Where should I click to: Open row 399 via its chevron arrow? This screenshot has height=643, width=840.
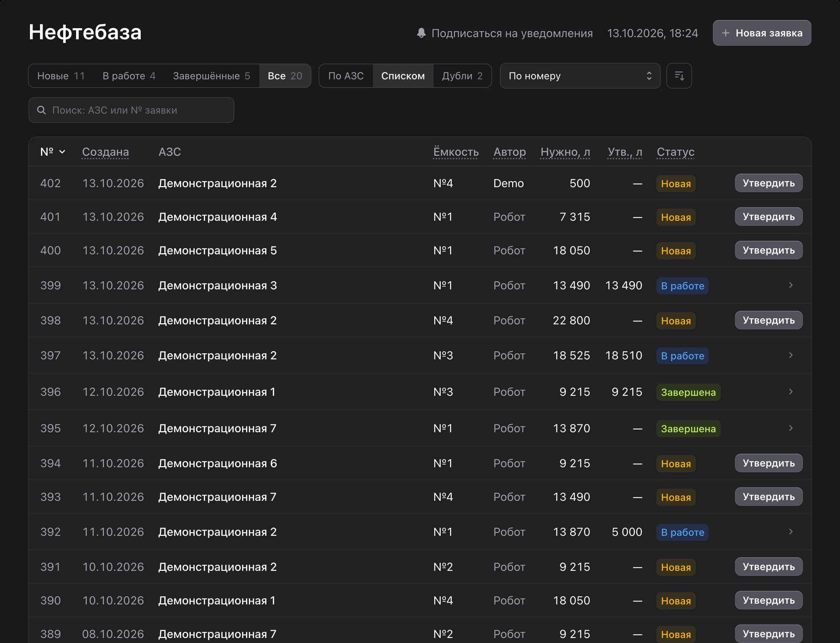791,285
